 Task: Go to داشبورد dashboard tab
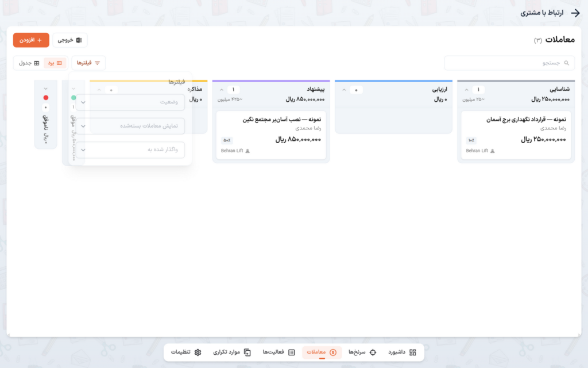point(402,352)
